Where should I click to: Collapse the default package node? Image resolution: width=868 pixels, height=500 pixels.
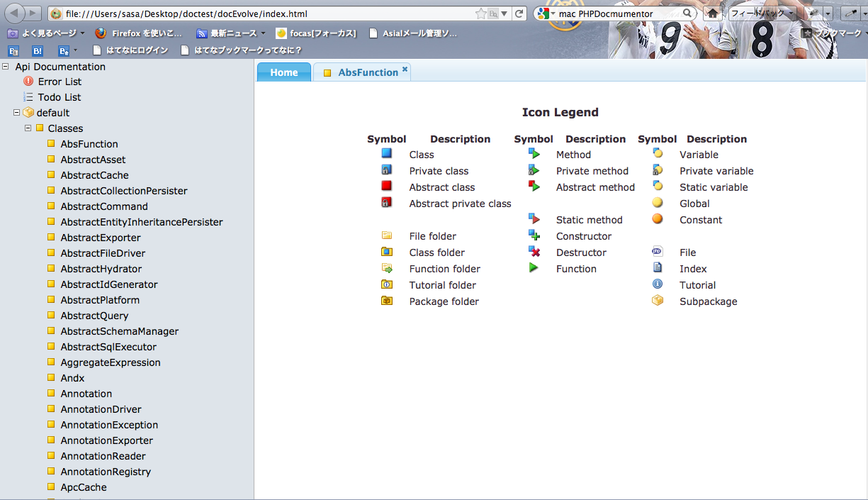[17, 113]
